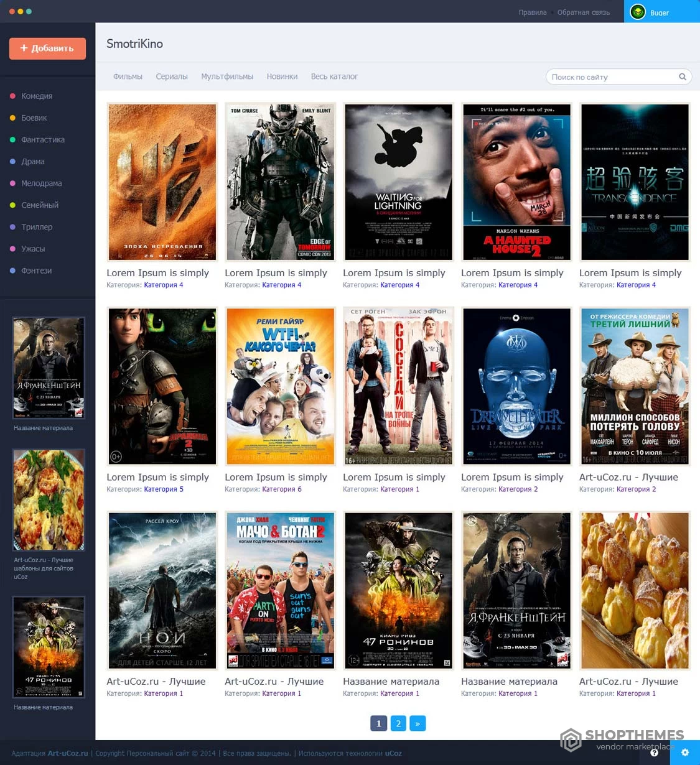700x765 pixels.
Task: Select Мелодрама genre in sidebar
Action: coord(42,183)
